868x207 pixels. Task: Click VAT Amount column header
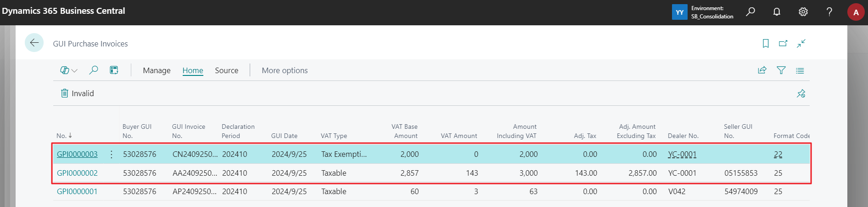tap(459, 136)
